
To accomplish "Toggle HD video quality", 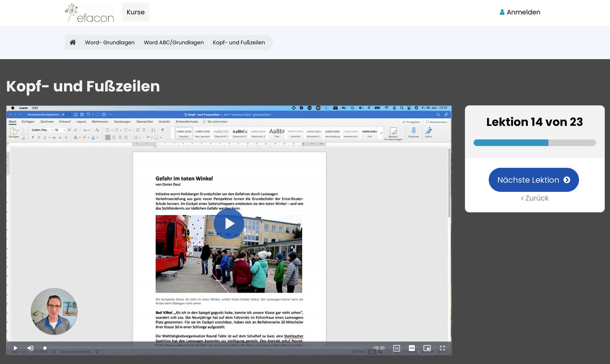I will tap(412, 348).
